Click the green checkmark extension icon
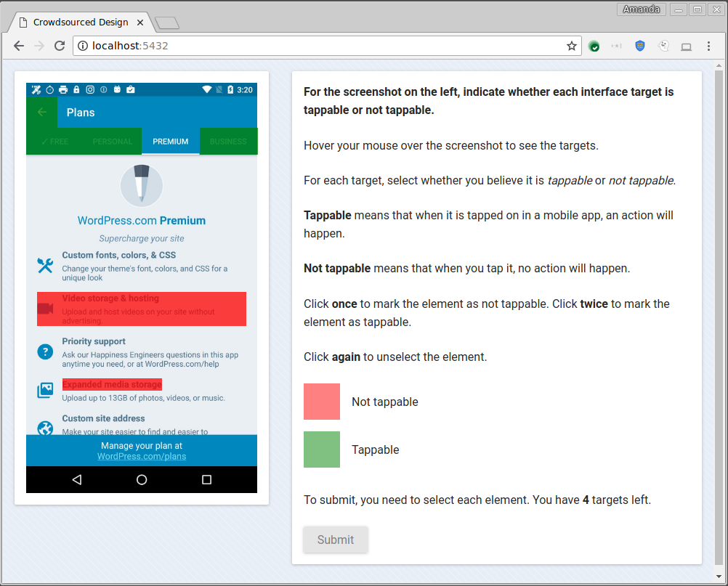Image resolution: width=728 pixels, height=586 pixels. (x=594, y=46)
